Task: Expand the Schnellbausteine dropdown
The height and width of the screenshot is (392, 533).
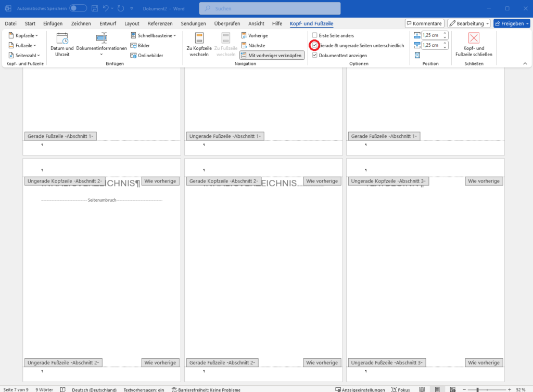Action: 154,35
